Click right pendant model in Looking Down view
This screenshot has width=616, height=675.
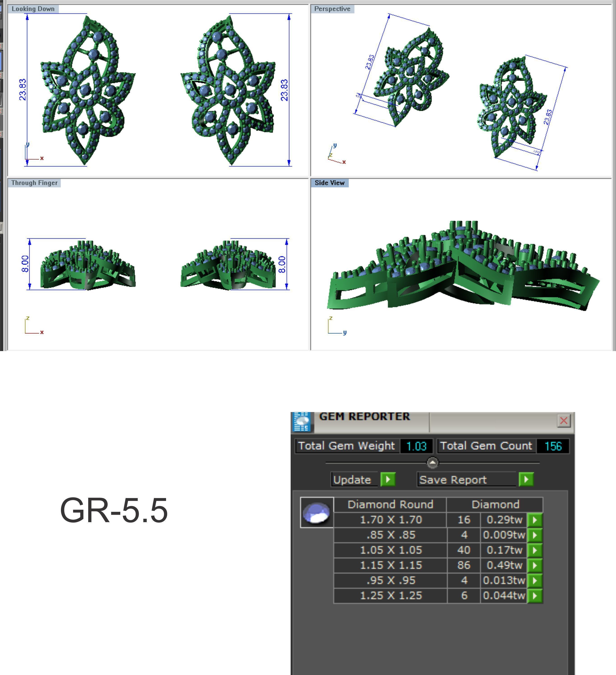pos(228,90)
